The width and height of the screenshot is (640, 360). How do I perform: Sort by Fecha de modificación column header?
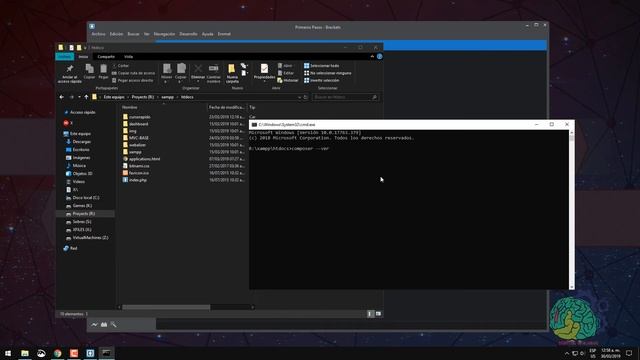(227, 107)
